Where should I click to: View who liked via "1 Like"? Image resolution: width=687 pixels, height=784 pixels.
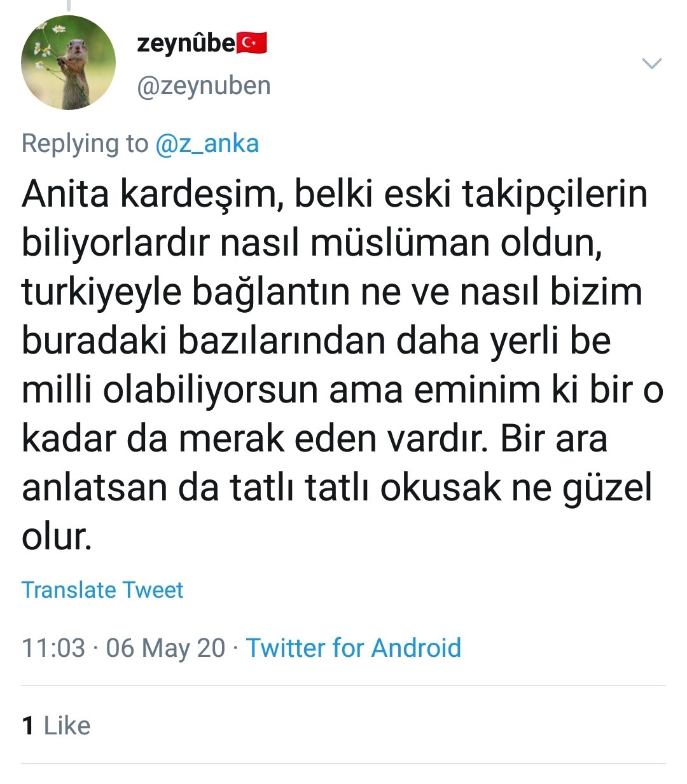[56, 726]
